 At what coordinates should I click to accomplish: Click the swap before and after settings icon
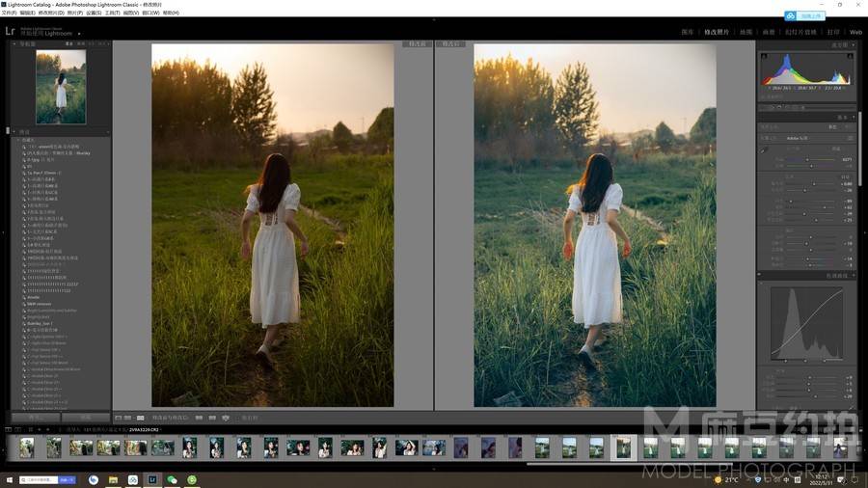[226, 418]
